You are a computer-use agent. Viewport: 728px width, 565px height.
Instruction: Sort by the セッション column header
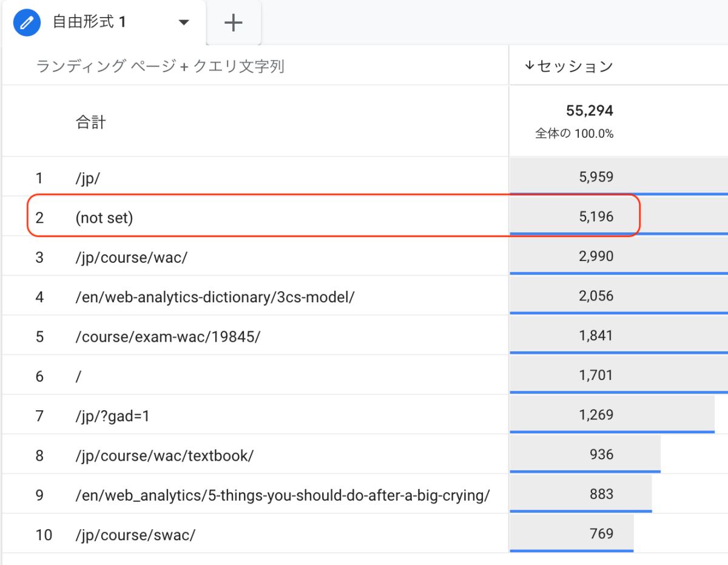coord(568,66)
